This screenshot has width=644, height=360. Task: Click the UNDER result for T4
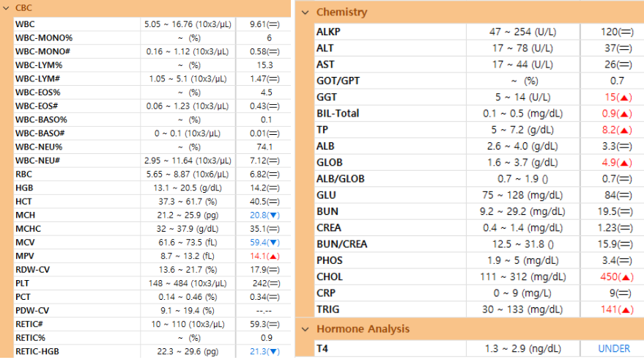[614, 349]
